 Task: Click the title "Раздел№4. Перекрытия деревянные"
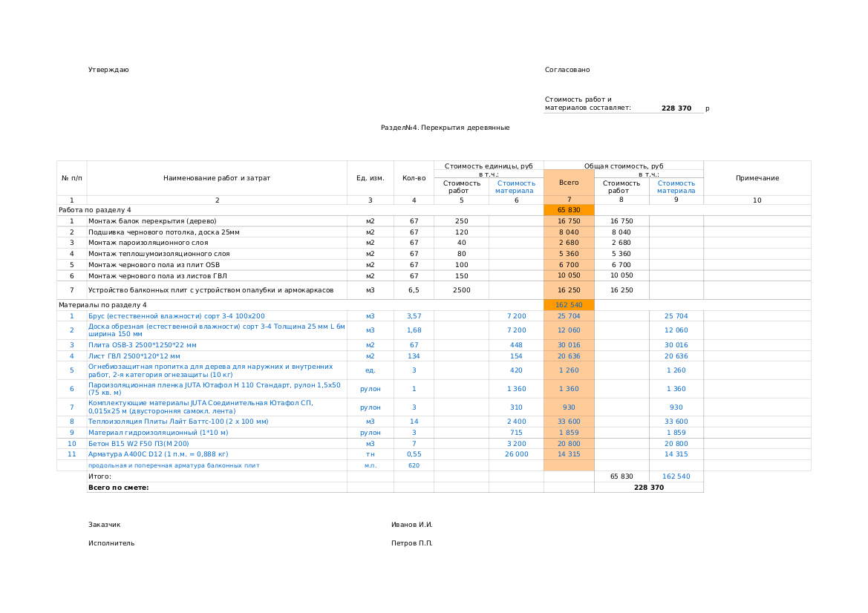(445, 128)
